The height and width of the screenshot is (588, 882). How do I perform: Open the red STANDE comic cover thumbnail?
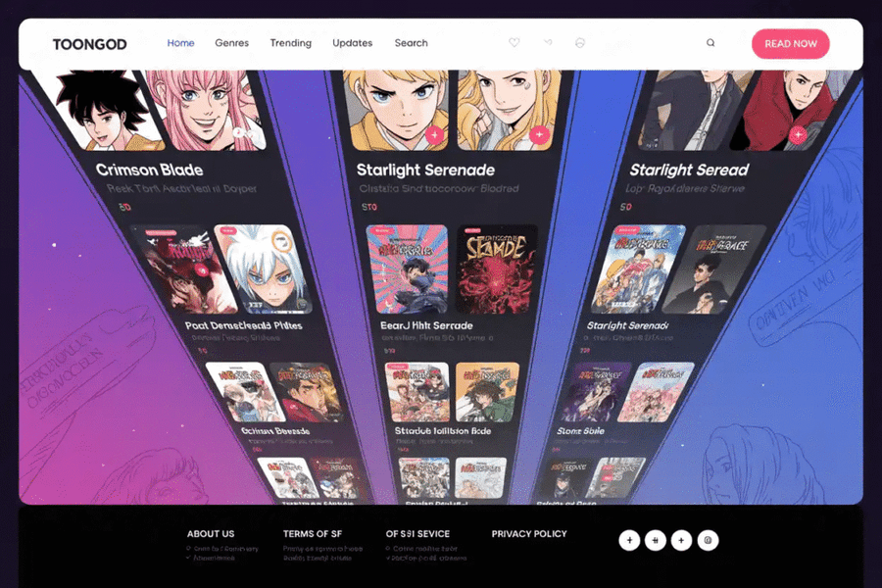click(497, 269)
